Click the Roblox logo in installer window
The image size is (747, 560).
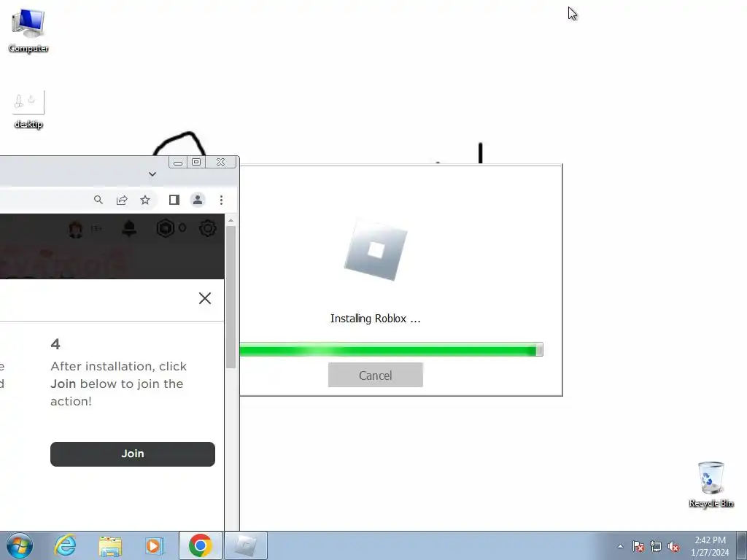[x=376, y=250]
